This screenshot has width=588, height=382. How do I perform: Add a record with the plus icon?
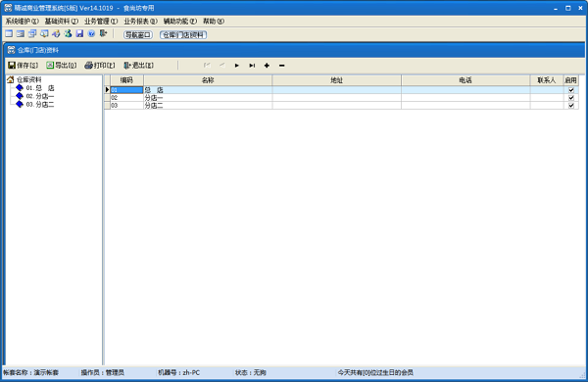pos(267,66)
